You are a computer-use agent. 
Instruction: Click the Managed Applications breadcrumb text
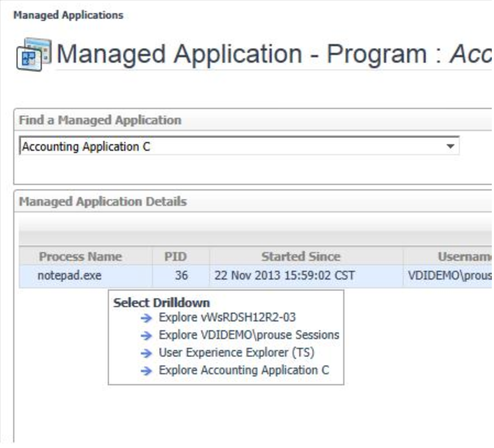coord(68,15)
